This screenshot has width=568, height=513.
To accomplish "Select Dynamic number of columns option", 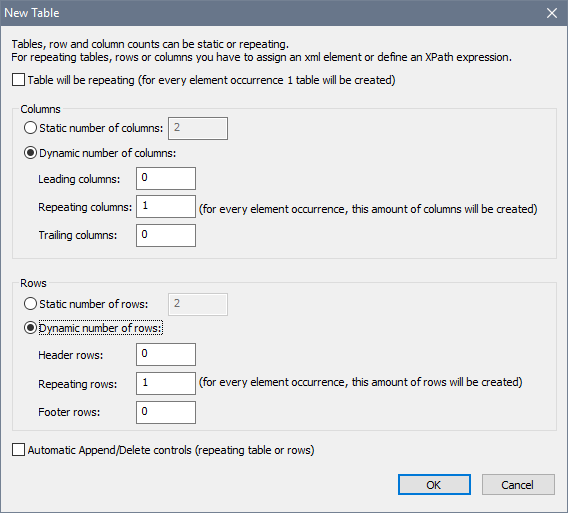I will [x=30, y=153].
